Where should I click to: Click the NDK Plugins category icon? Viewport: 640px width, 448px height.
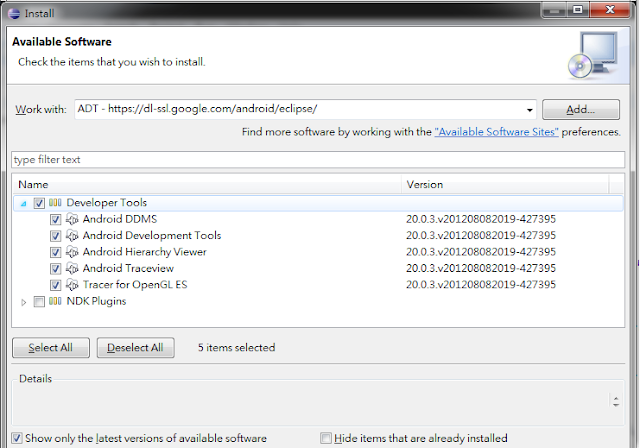coord(55,302)
